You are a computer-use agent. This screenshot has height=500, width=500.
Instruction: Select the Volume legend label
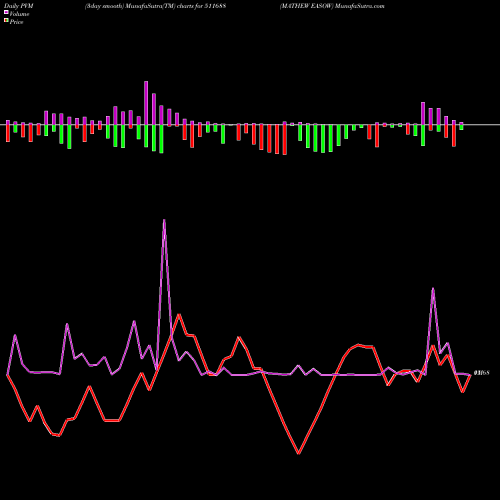pyautogui.click(x=19, y=14)
